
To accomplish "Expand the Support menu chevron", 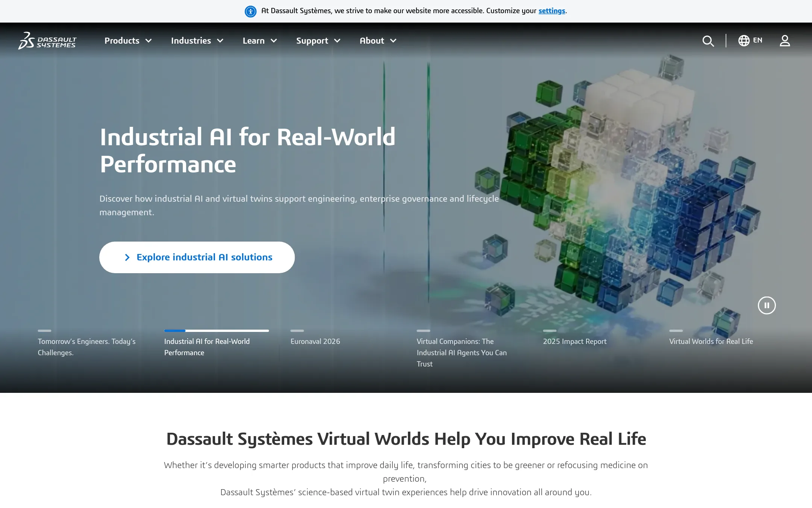I will click(337, 41).
